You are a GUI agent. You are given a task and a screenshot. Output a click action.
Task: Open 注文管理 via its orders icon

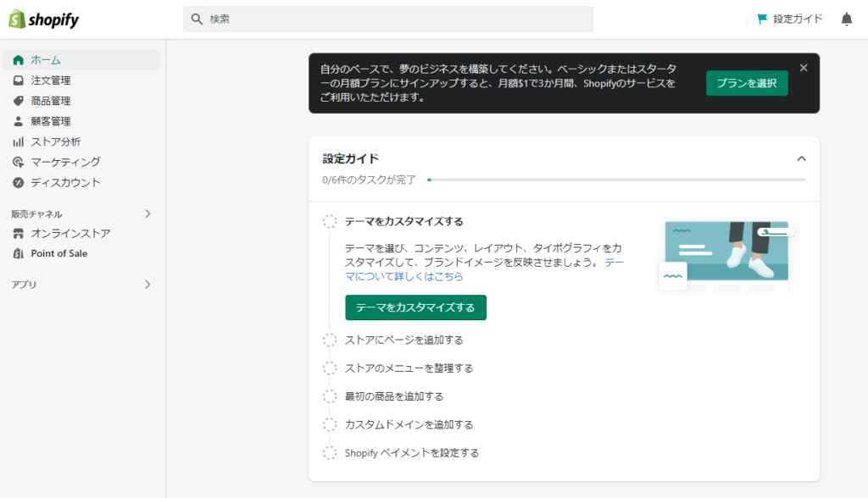[19, 80]
